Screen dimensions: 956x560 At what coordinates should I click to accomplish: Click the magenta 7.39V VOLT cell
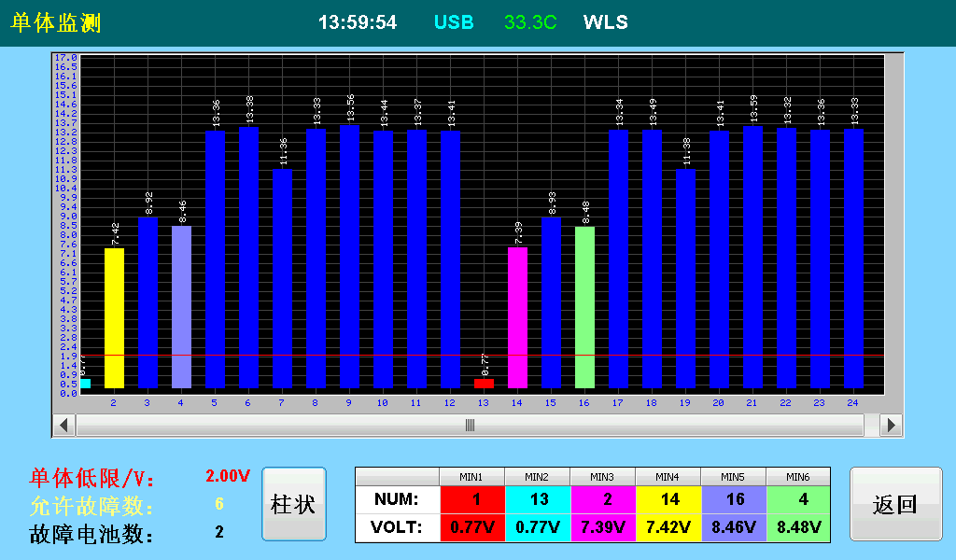click(x=603, y=527)
